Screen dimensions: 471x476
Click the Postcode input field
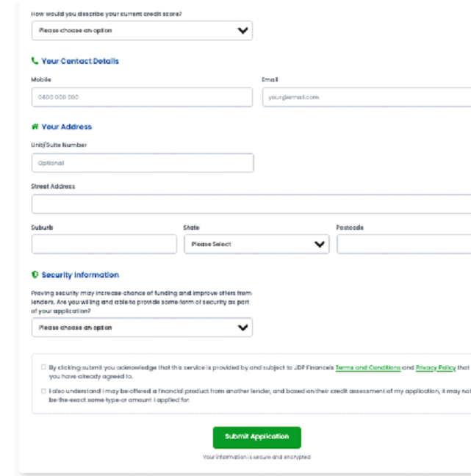(403, 244)
